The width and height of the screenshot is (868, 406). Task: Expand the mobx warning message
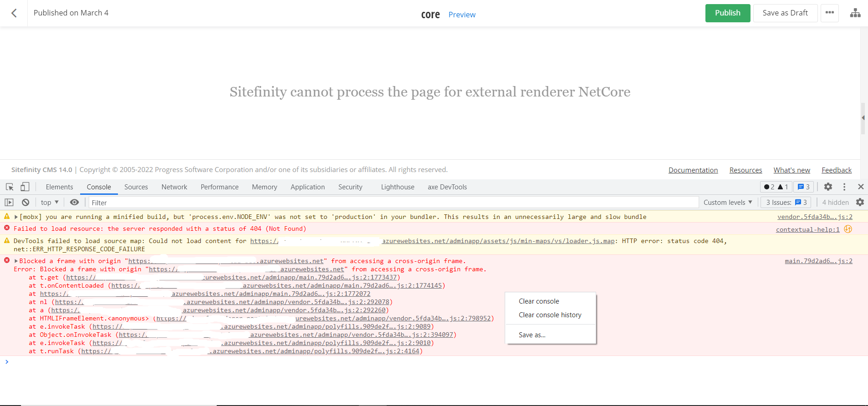16,217
